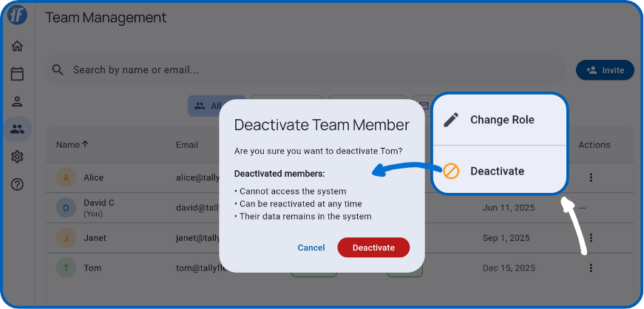Image resolution: width=644 pixels, height=309 pixels.
Task: Click the Invite button
Action: pos(605,70)
